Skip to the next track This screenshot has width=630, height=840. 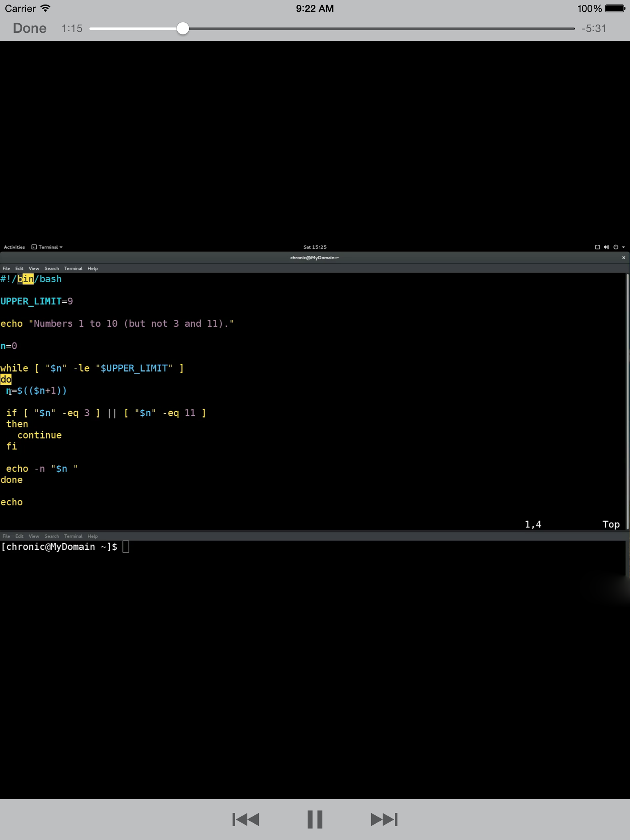pyautogui.click(x=384, y=819)
